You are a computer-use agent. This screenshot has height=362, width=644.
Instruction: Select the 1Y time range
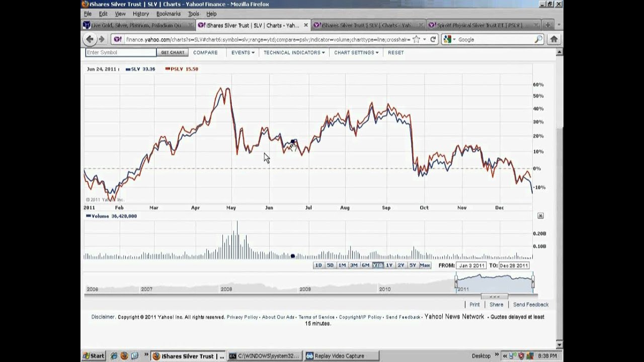(389, 265)
